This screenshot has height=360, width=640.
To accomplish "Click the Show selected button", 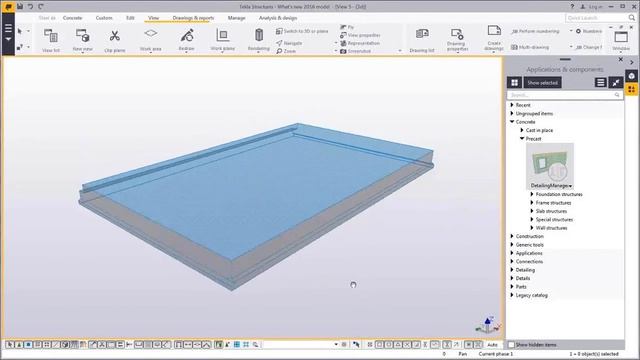I will 542,82.
